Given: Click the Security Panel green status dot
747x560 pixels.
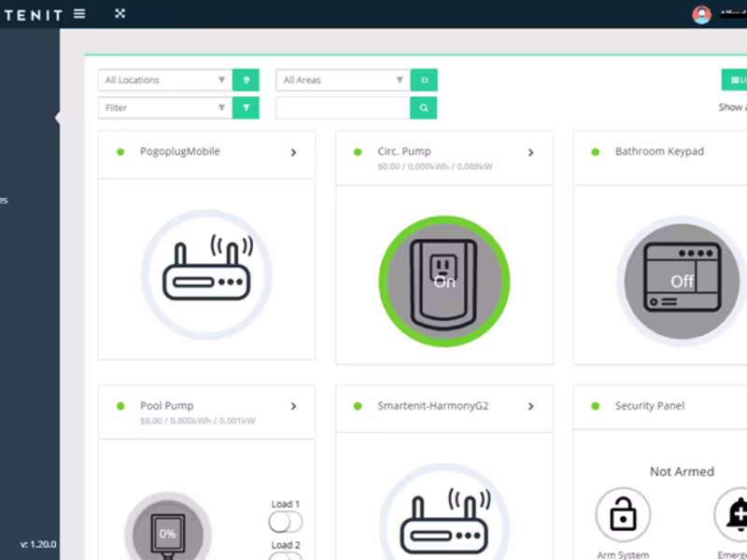Looking at the screenshot, I should pos(595,406).
